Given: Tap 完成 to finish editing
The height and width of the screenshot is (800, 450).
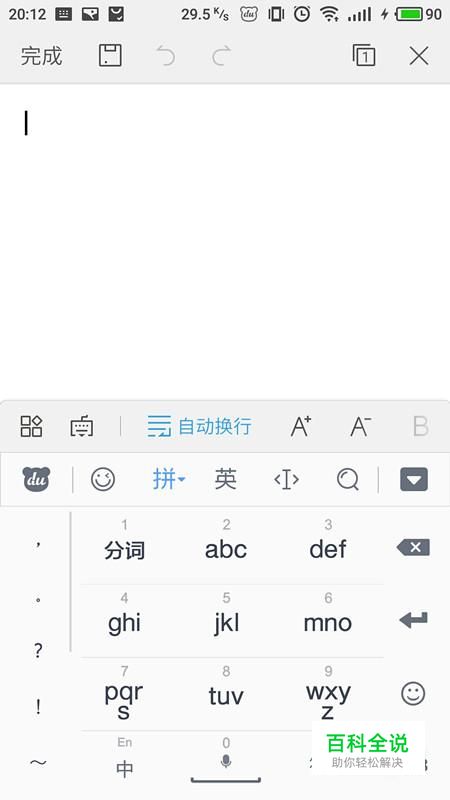Looking at the screenshot, I should (41, 56).
